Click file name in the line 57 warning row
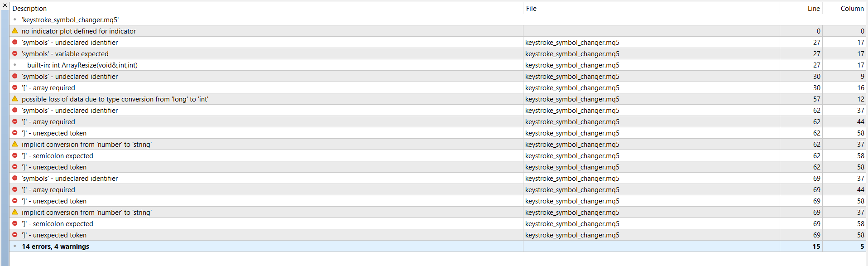The height and width of the screenshot is (266, 868). tap(572, 99)
